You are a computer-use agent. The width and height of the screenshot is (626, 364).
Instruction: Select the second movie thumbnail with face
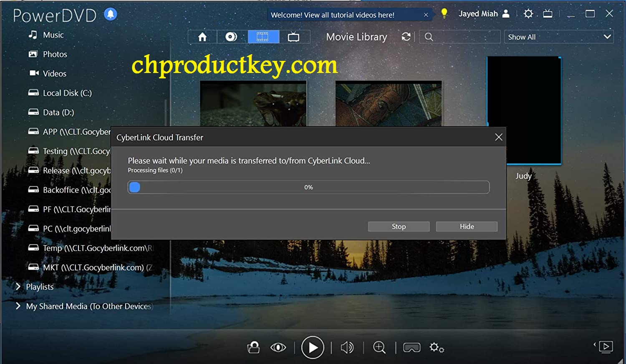pyautogui.click(x=389, y=103)
